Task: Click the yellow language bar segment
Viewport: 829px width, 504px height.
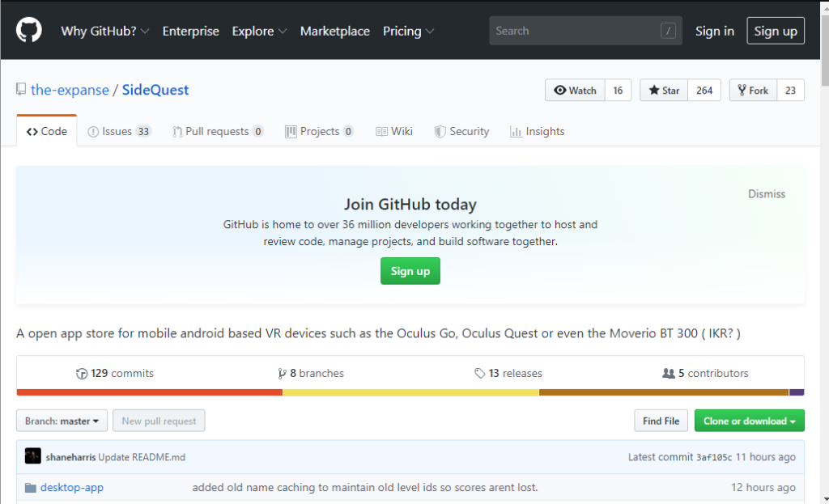Action: click(x=410, y=392)
